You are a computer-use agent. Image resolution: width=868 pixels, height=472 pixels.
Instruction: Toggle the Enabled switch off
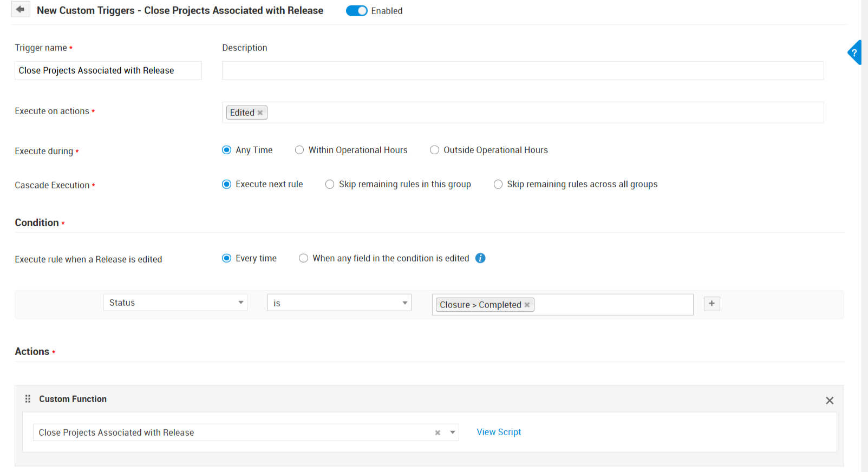point(357,11)
